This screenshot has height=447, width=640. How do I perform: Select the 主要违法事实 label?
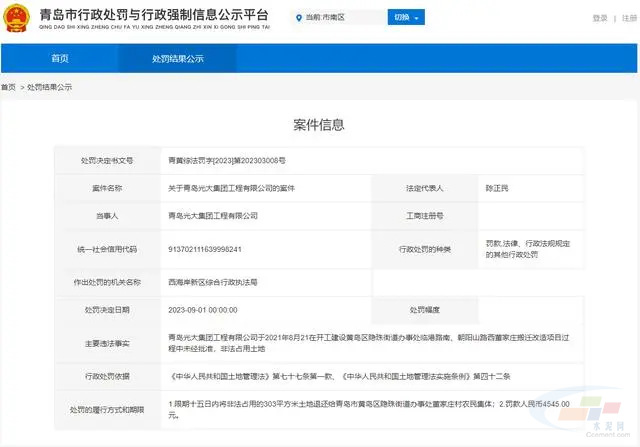[107, 343]
